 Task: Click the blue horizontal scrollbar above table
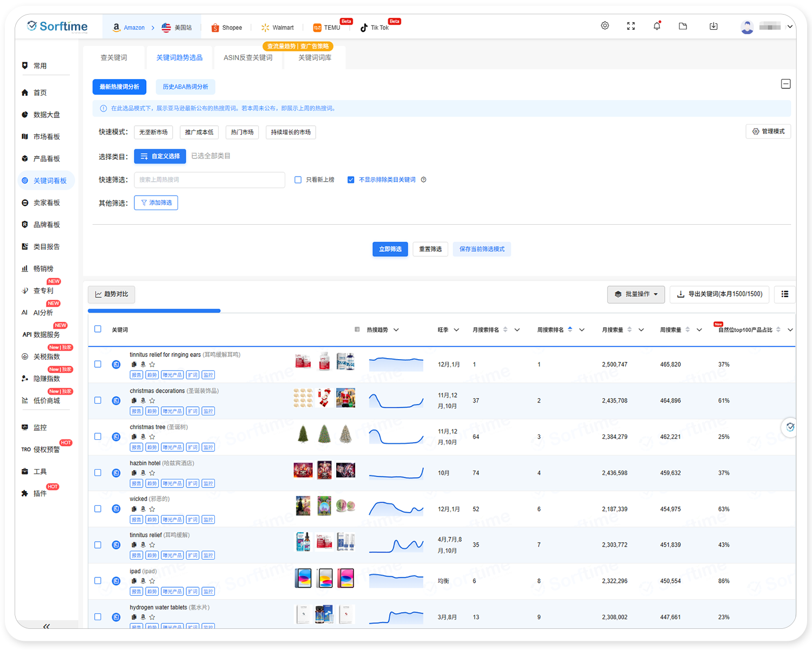click(154, 311)
